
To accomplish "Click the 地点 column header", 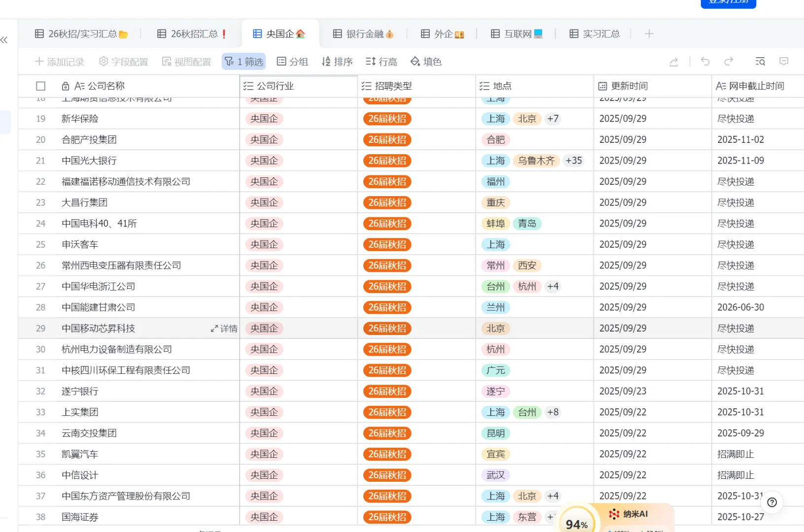I will pyautogui.click(x=535, y=86).
